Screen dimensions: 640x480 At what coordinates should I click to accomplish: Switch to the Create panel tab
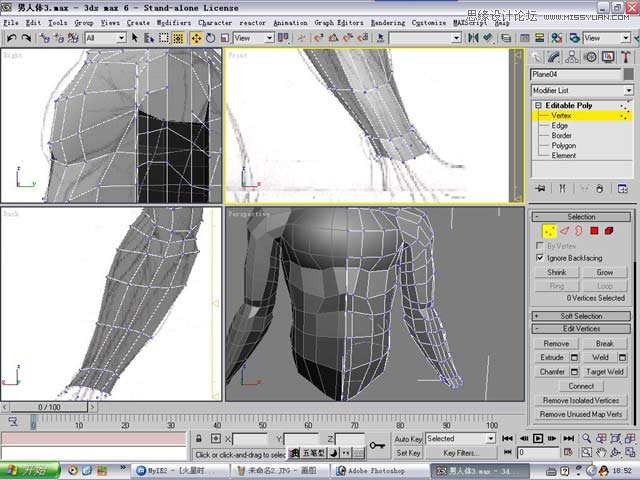(536, 57)
